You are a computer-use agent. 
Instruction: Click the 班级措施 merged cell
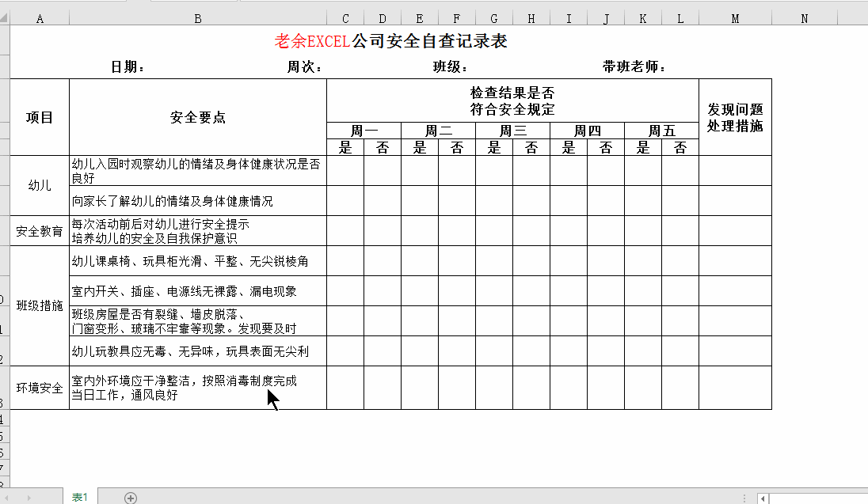click(x=40, y=306)
